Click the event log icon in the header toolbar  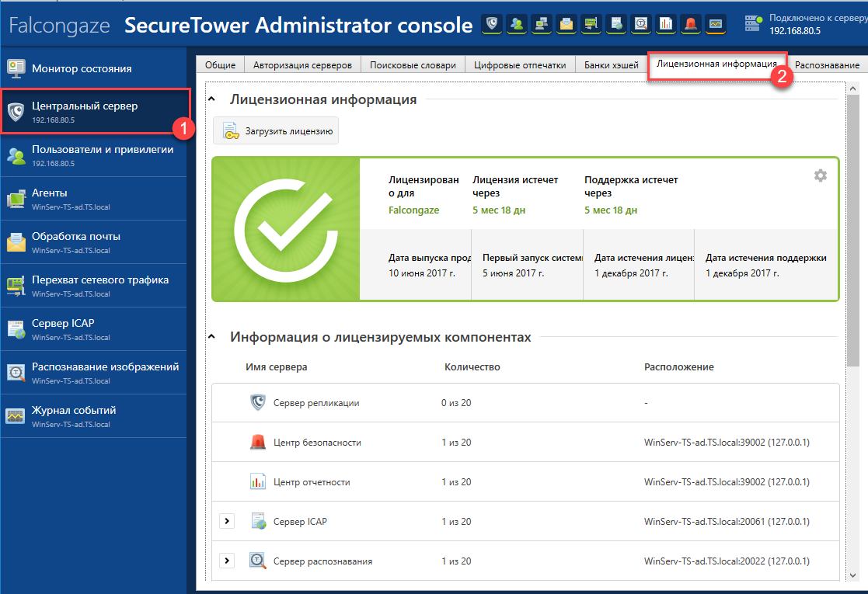click(x=716, y=24)
